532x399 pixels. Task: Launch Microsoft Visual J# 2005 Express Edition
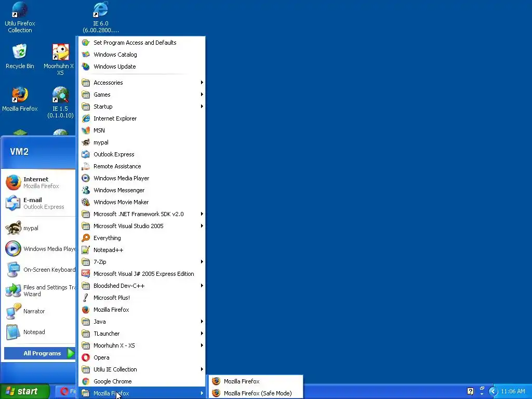142,273
